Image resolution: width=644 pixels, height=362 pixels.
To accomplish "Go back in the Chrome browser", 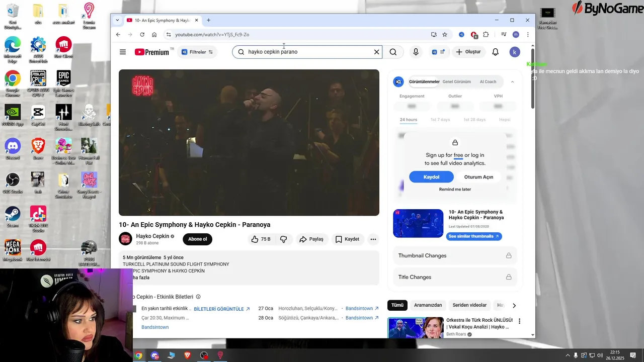I will pos(118,35).
